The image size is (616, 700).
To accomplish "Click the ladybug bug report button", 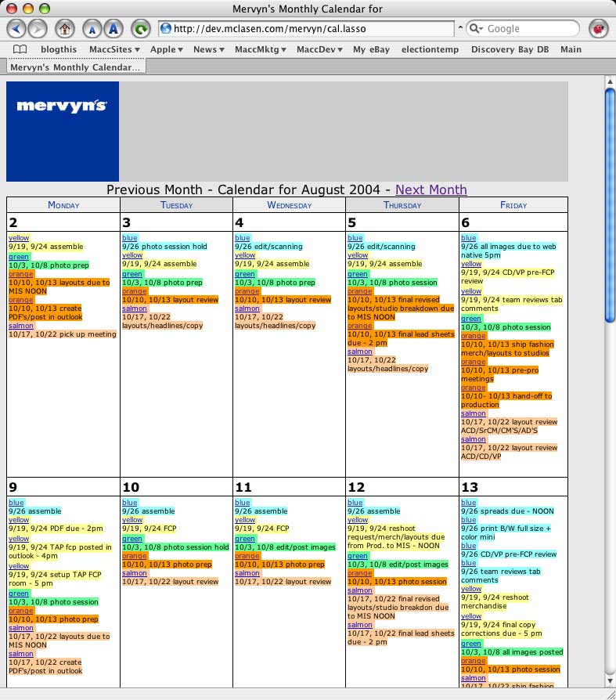I will tap(599, 29).
